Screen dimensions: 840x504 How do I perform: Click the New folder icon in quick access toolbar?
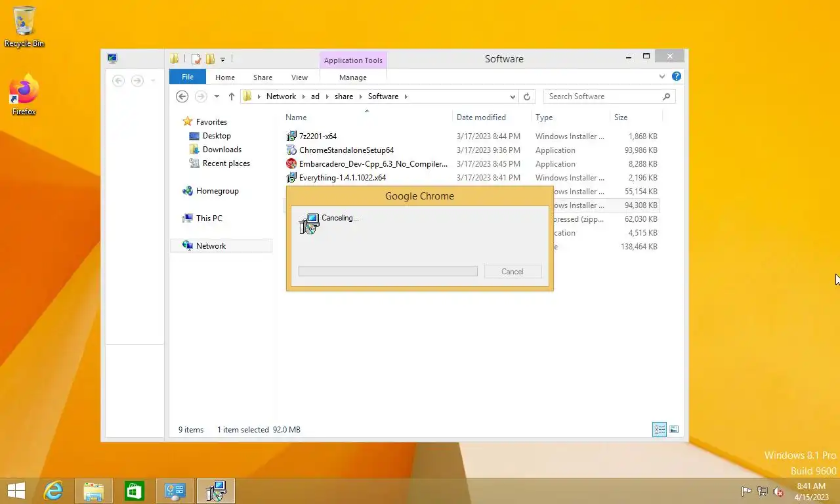click(x=210, y=59)
